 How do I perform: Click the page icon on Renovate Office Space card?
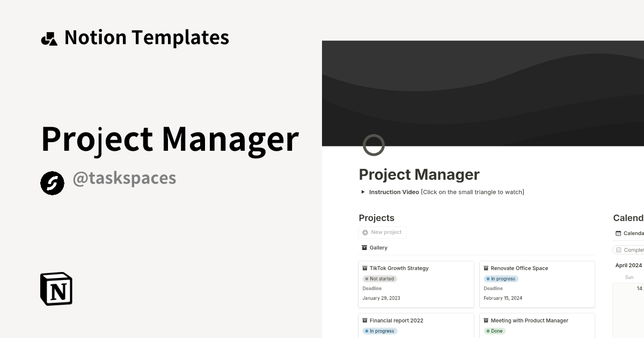point(486,268)
